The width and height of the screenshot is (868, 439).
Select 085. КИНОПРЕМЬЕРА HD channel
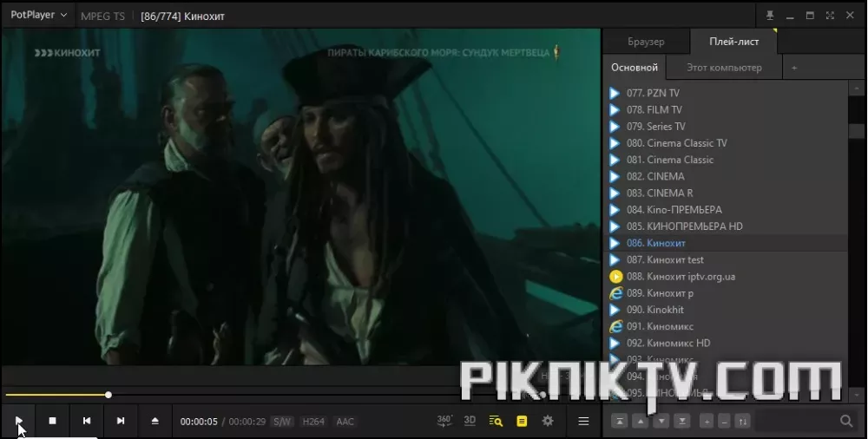(725, 226)
